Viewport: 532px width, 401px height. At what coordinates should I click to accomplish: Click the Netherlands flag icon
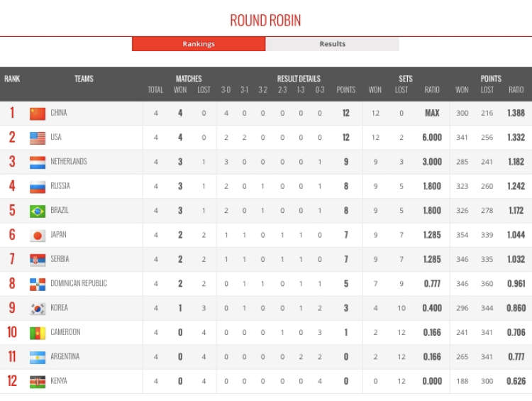click(x=38, y=163)
